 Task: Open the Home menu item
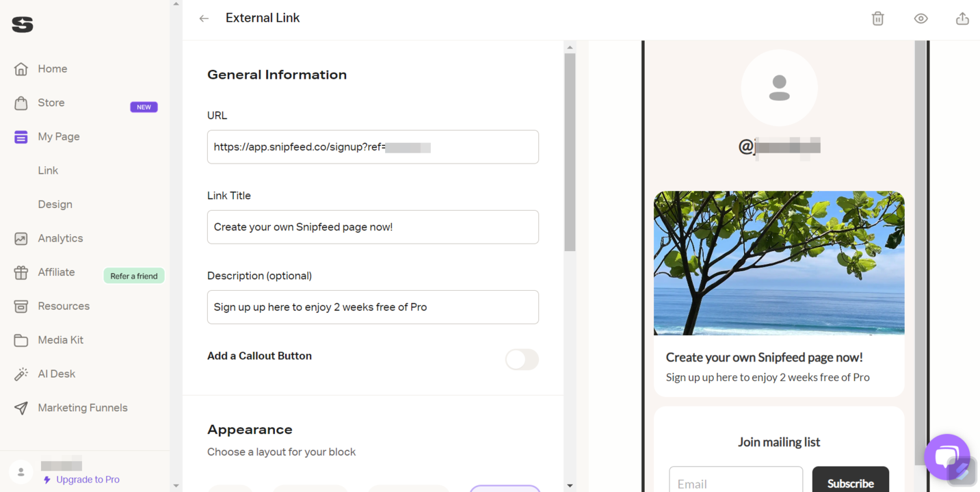[x=53, y=69]
